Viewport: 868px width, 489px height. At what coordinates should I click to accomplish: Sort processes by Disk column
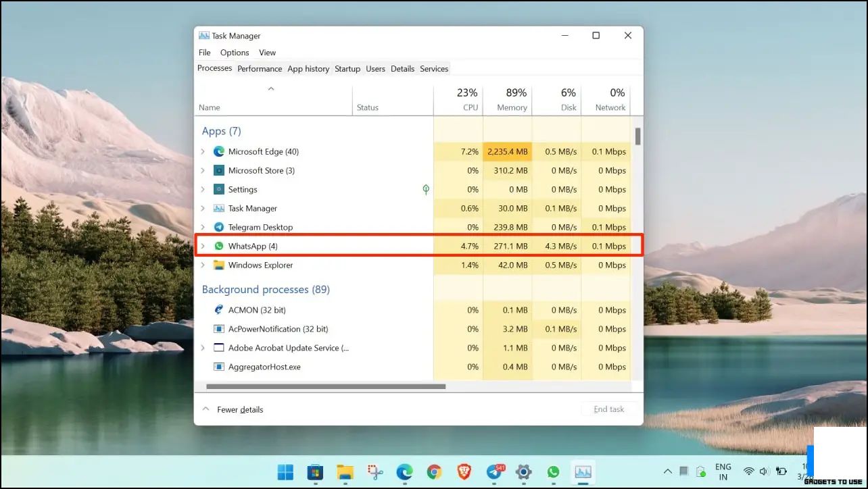(557, 99)
